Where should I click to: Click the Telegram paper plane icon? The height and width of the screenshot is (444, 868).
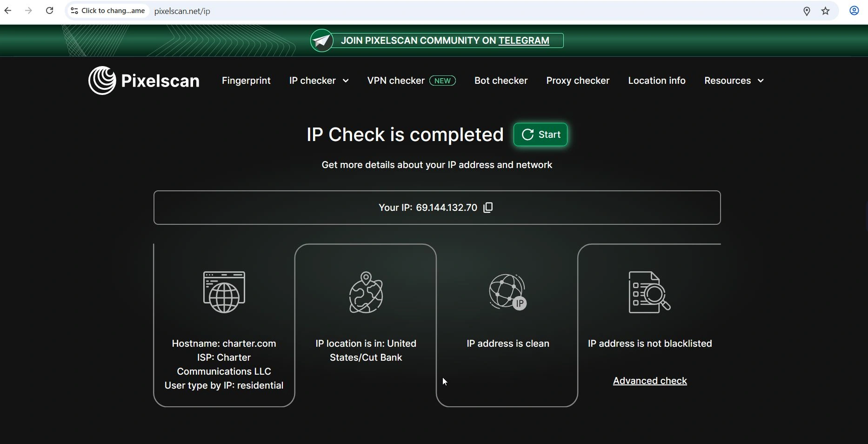point(322,41)
